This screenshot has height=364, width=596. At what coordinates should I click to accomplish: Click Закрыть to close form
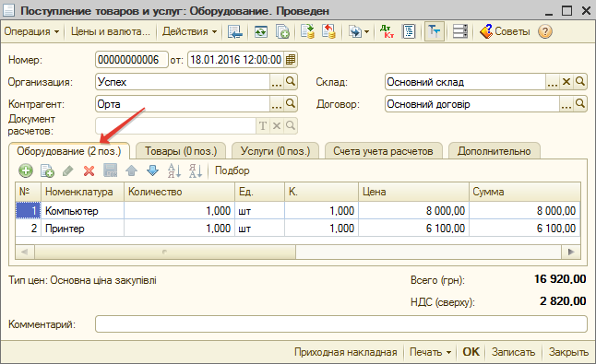[x=568, y=352]
